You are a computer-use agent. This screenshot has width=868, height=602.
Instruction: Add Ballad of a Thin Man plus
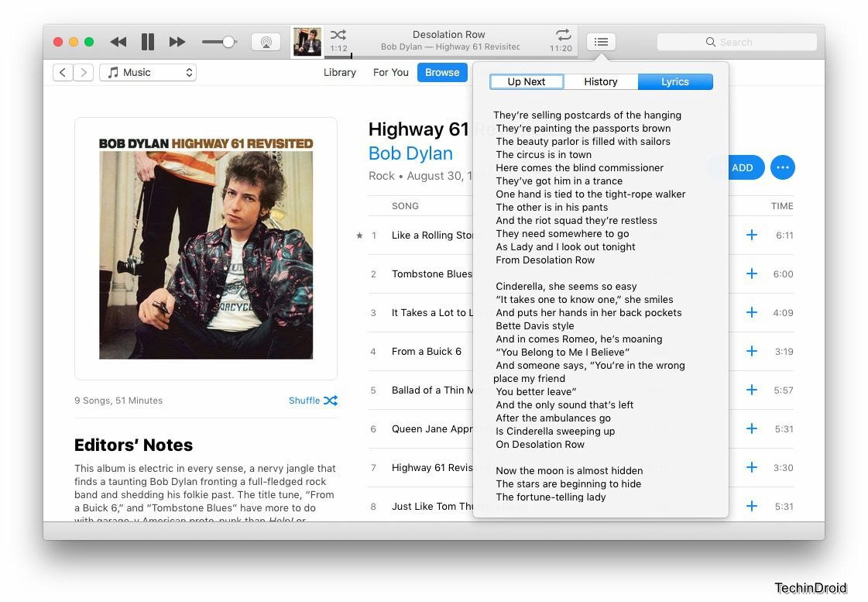(752, 390)
